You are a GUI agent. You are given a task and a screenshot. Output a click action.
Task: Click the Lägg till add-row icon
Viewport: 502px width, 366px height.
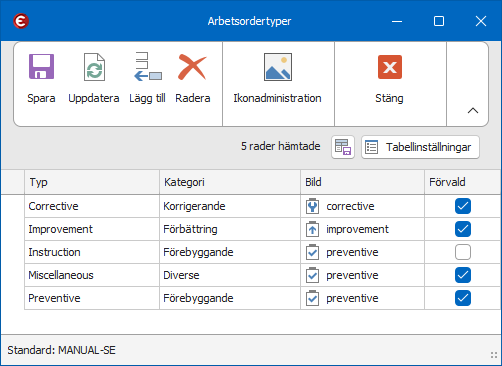click(x=148, y=67)
